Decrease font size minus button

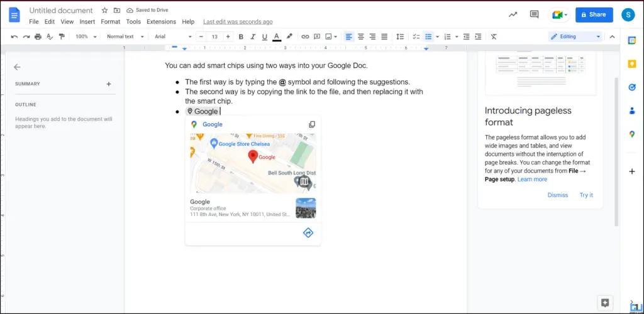[201, 36]
